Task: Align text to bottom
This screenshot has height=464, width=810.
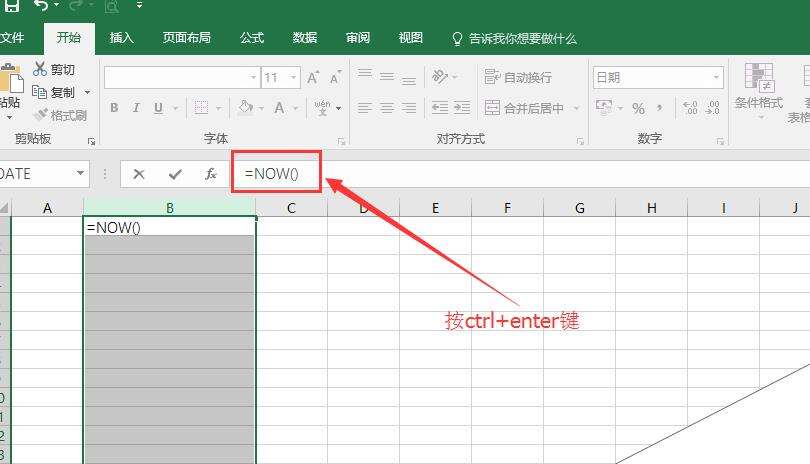Action: [409, 79]
